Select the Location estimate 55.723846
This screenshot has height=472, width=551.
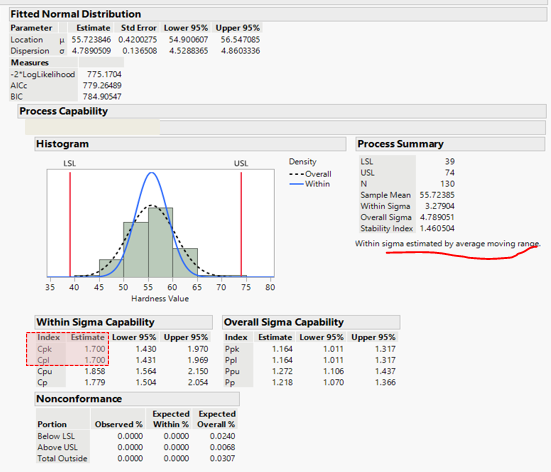tap(91, 39)
